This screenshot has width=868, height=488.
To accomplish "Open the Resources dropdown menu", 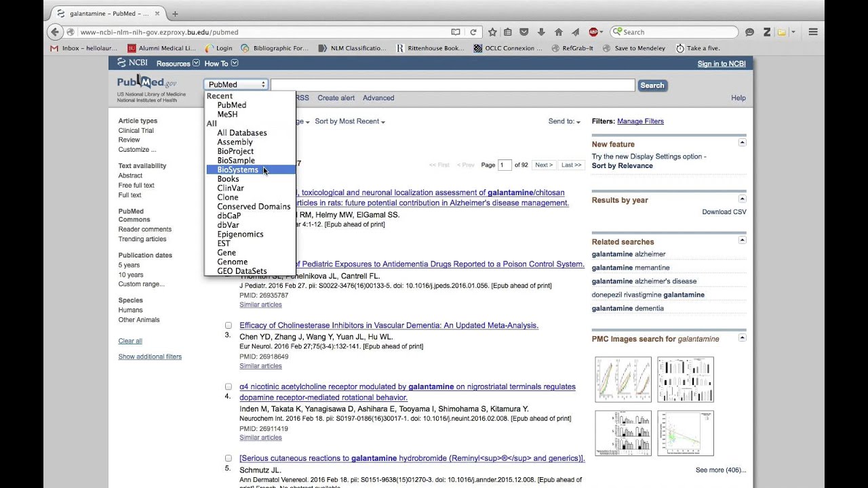I will coord(178,63).
